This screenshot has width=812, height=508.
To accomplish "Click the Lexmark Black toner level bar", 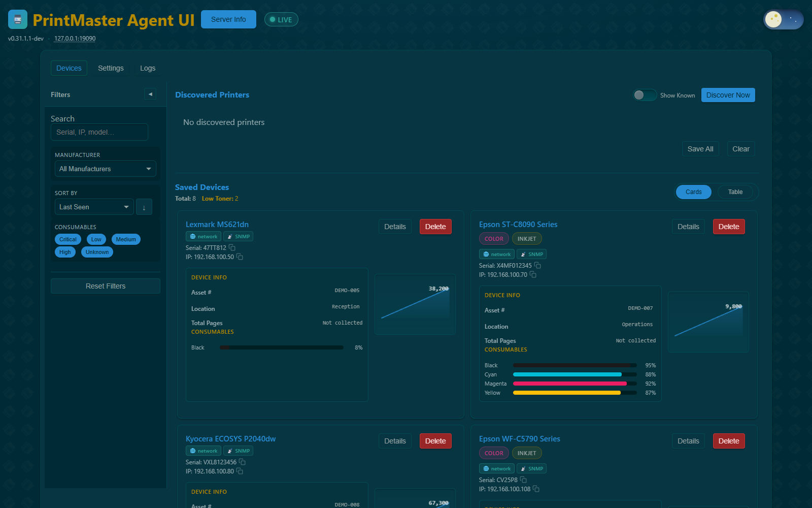I will pyautogui.click(x=282, y=347).
